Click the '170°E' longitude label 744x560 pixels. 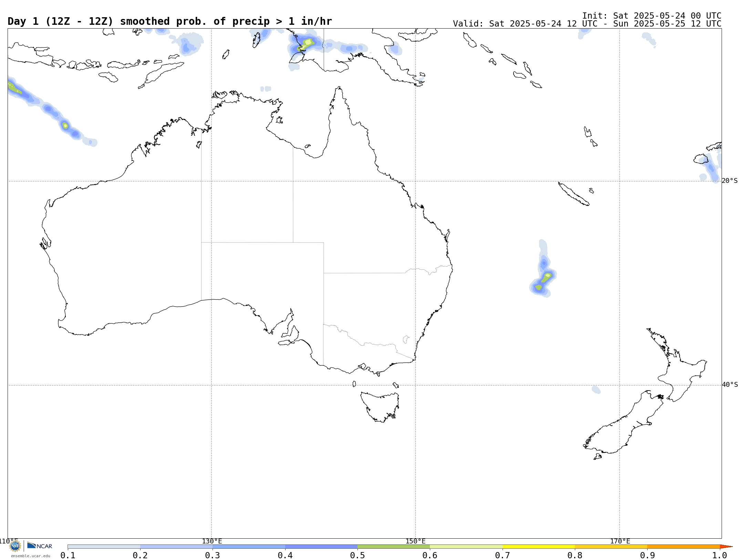(x=620, y=541)
